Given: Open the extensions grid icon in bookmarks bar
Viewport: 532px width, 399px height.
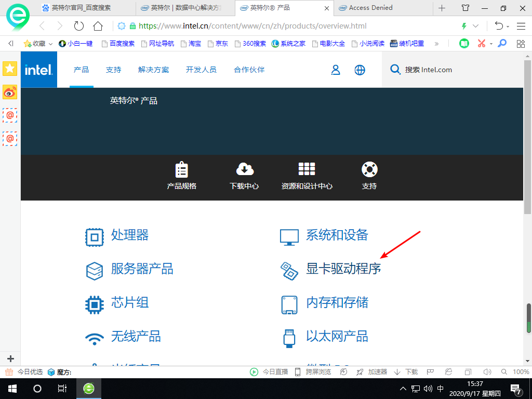Looking at the screenshot, I should pyautogui.click(x=521, y=44).
